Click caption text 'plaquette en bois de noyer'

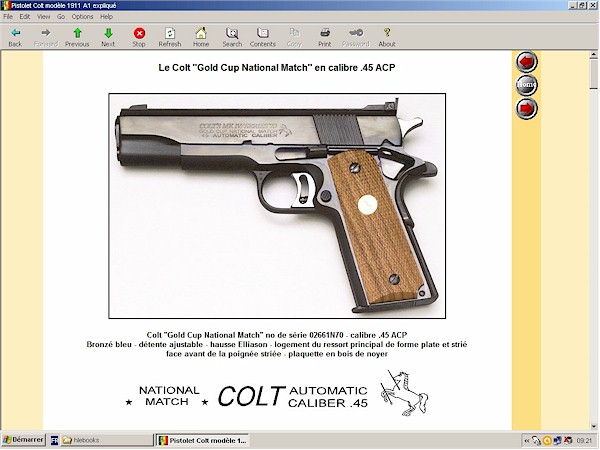(338, 354)
